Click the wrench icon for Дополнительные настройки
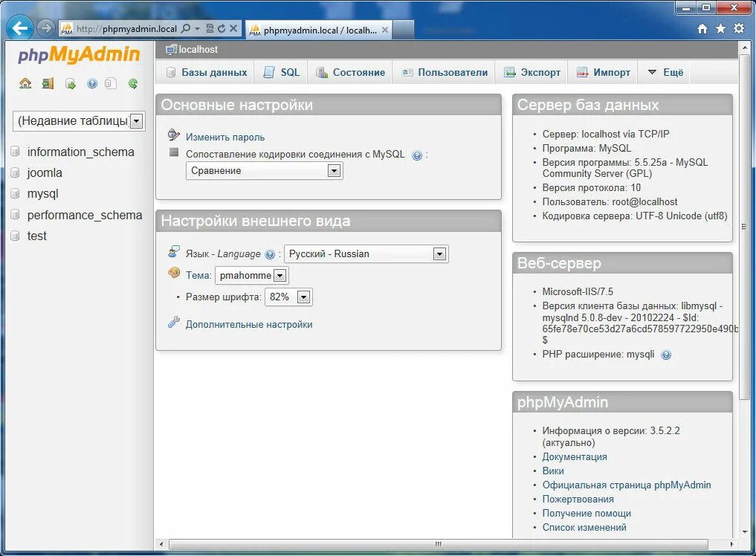Image resolution: width=756 pixels, height=556 pixels. click(173, 322)
